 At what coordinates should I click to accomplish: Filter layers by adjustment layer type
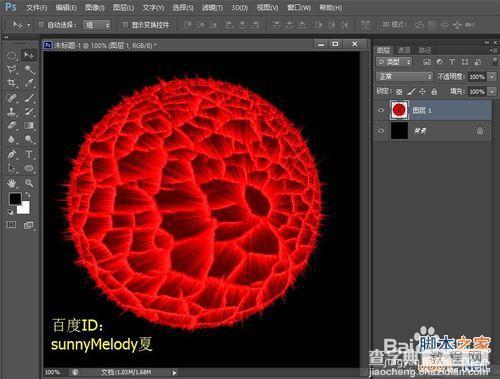click(439, 62)
